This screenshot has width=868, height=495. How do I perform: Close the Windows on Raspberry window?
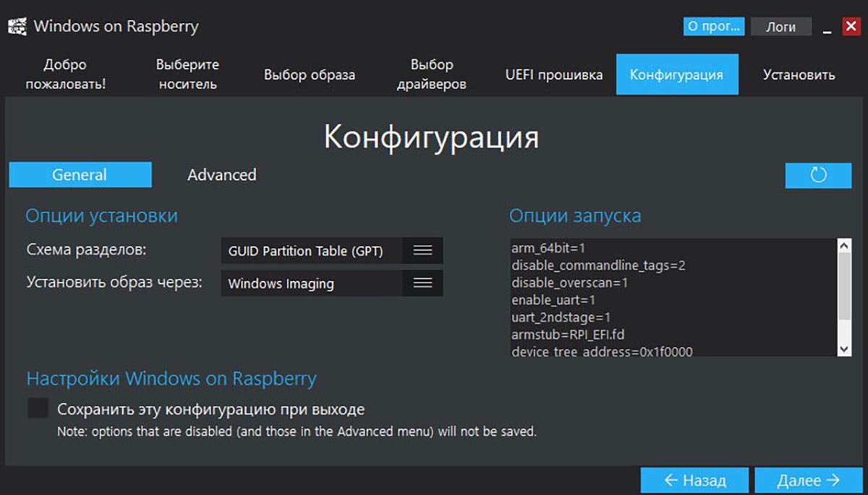(850, 27)
